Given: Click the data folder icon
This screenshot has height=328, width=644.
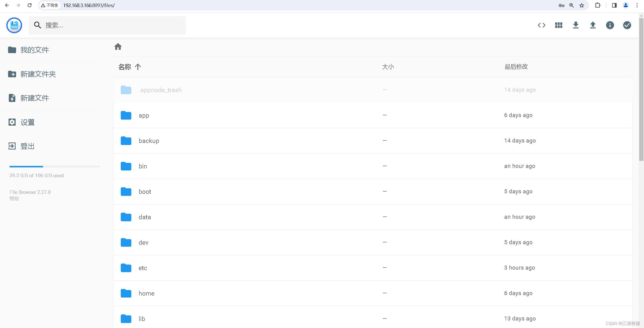Looking at the screenshot, I should [126, 217].
